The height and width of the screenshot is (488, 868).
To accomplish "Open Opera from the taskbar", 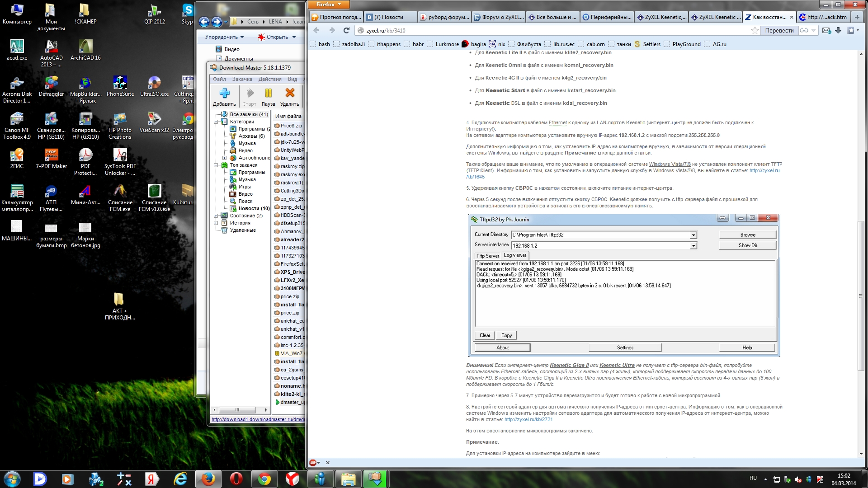I will pos(236,479).
